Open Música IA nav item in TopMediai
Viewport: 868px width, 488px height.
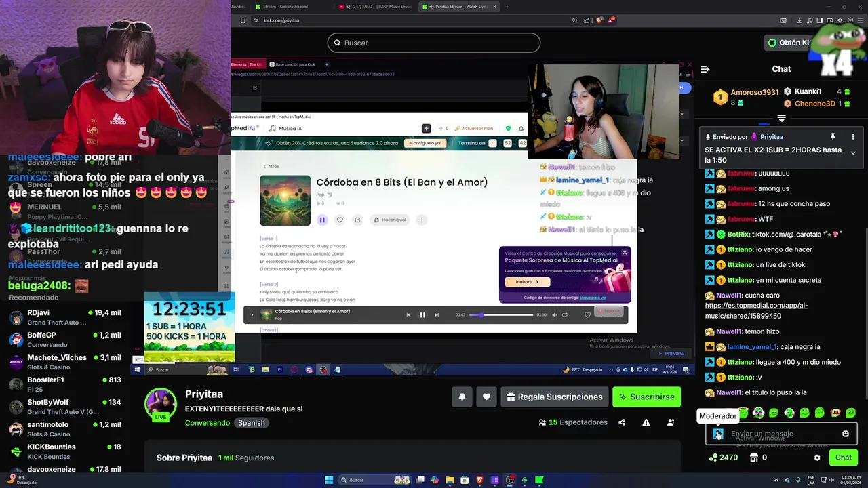point(285,128)
